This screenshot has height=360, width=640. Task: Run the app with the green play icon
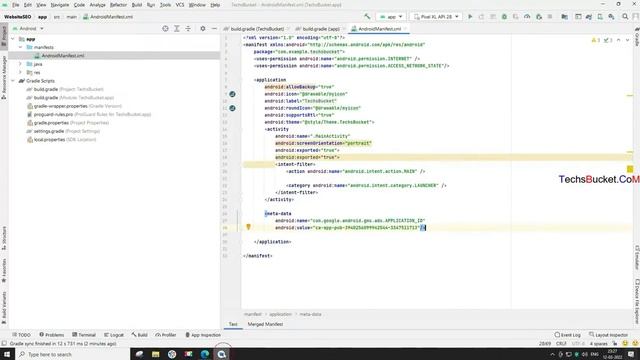[470, 17]
